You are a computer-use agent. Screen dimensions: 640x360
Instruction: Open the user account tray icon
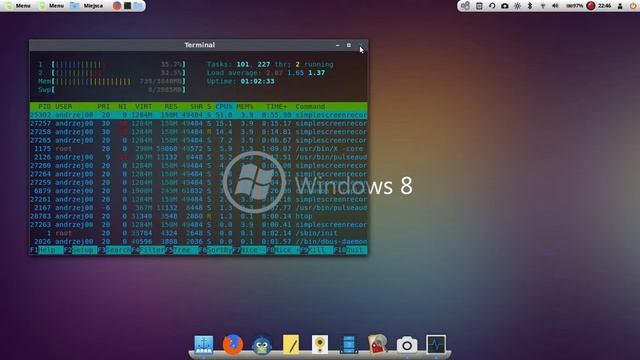pos(620,6)
